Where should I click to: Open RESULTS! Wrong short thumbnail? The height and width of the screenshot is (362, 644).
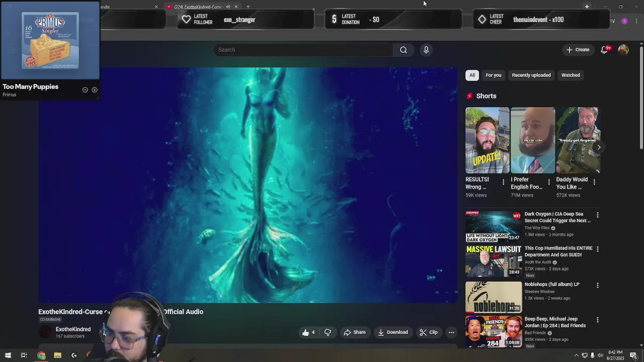coord(488,140)
